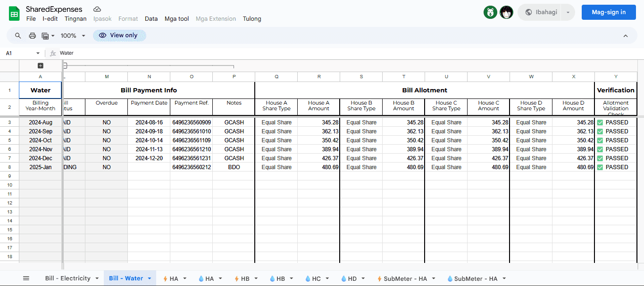The width and height of the screenshot is (644, 286).
Task: Click the green bear collaborator avatar
Action: pyautogui.click(x=490, y=12)
